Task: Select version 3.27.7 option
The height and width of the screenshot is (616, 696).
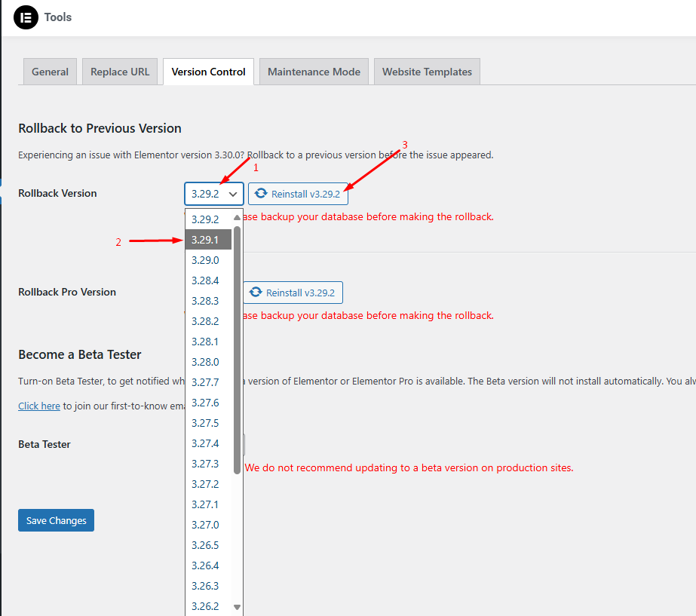Action: [x=209, y=382]
